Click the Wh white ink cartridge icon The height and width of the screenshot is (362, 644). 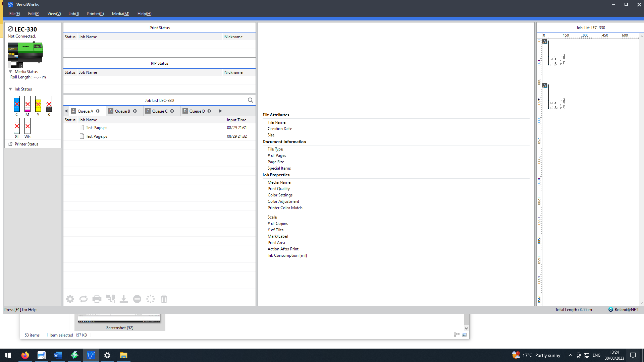click(28, 126)
